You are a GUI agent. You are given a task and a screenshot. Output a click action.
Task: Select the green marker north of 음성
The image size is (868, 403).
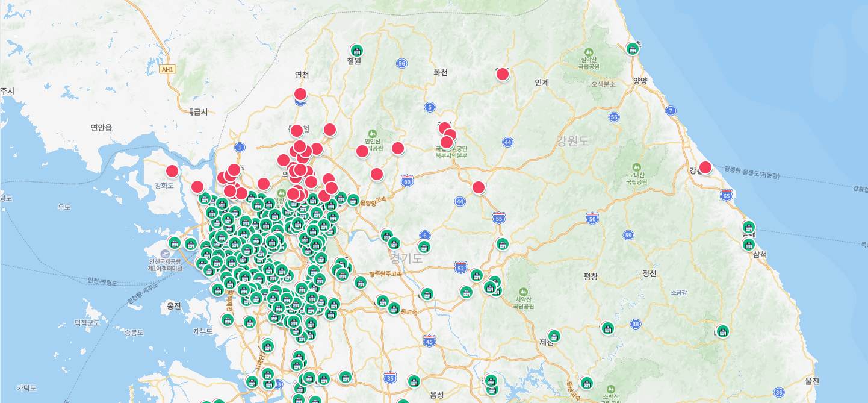414,381
